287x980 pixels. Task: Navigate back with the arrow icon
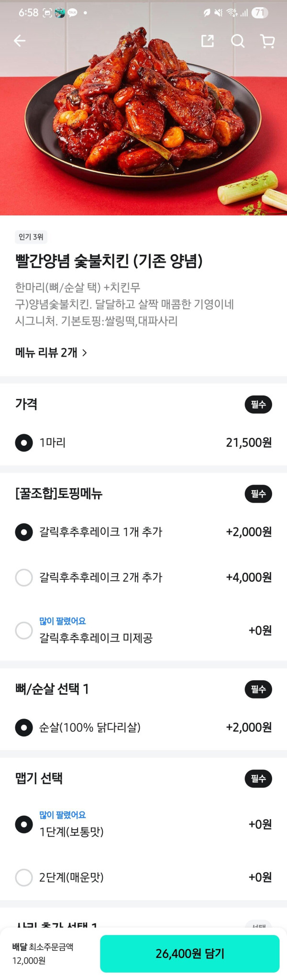click(x=20, y=41)
